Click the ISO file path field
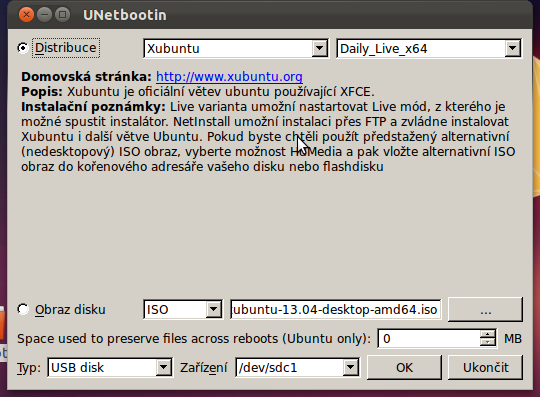Image resolution: width=540 pixels, height=397 pixels. point(336,310)
